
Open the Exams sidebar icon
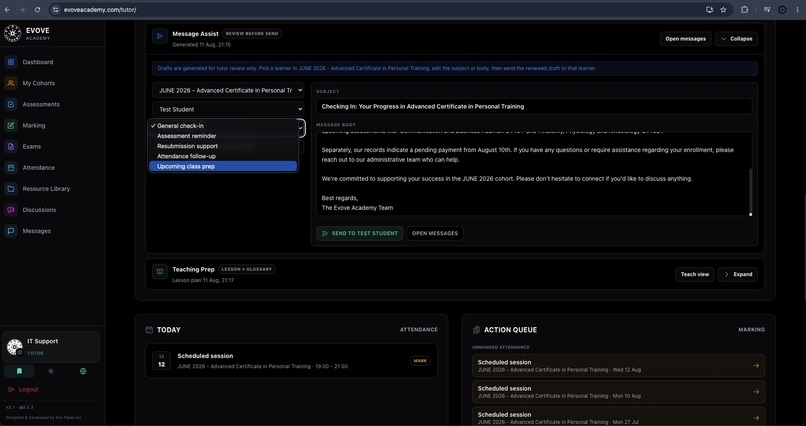click(x=11, y=146)
